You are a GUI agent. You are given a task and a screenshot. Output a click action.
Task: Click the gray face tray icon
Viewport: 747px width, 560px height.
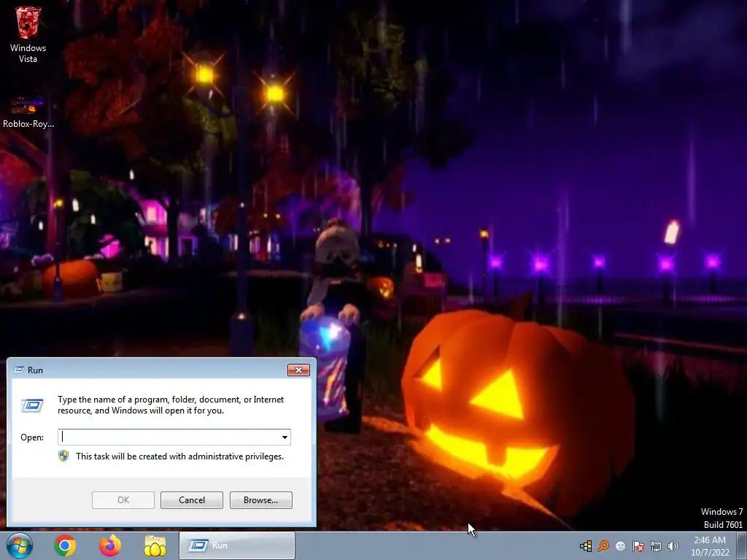[620, 545]
